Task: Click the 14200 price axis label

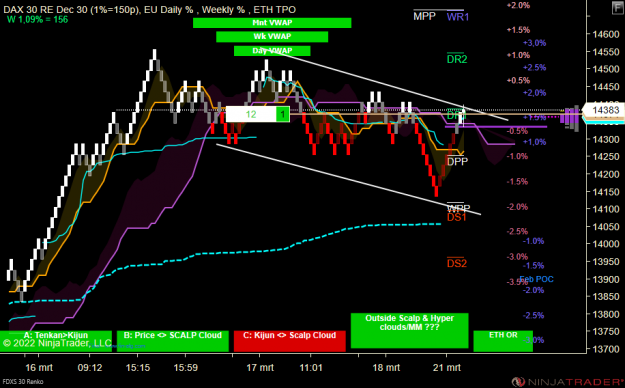Action: (x=606, y=174)
